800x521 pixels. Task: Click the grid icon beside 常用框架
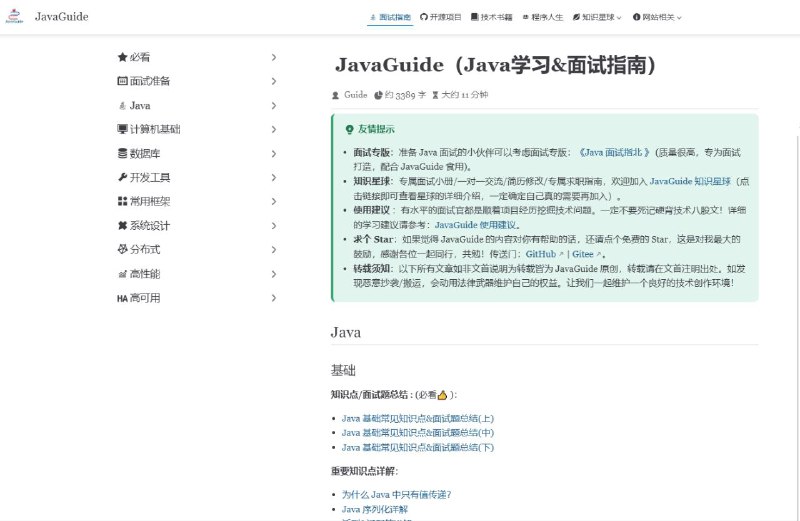[x=122, y=202]
